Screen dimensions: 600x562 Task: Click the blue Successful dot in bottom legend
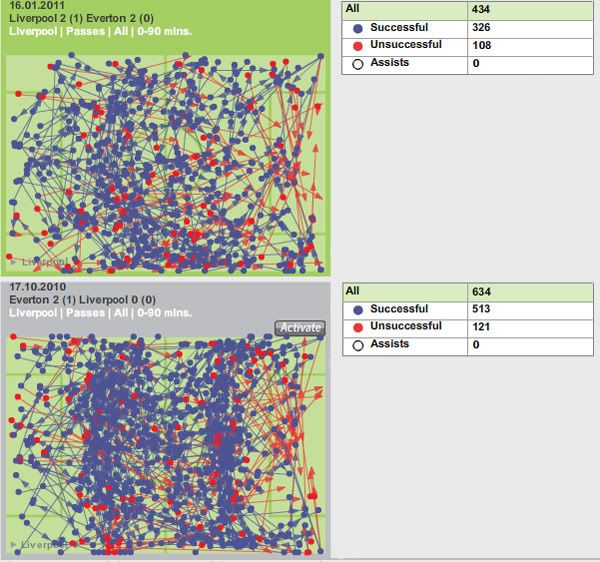tap(358, 310)
